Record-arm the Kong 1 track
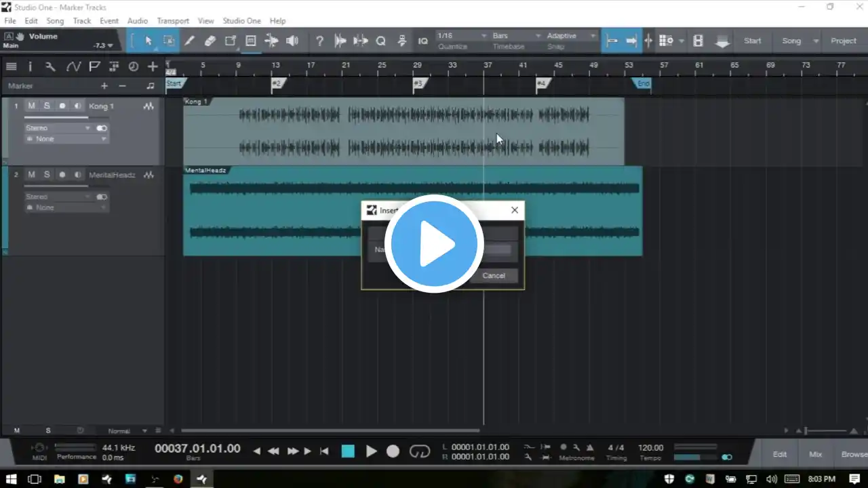The height and width of the screenshot is (488, 868). (x=62, y=106)
